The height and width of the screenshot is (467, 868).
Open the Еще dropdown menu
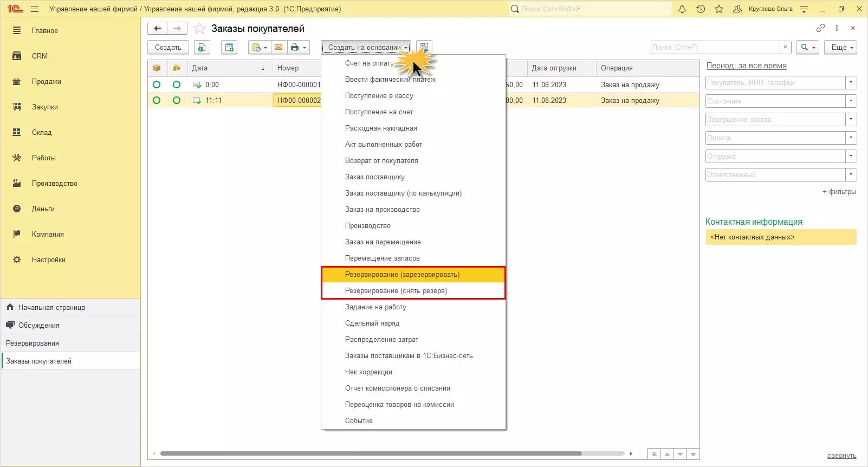point(841,48)
